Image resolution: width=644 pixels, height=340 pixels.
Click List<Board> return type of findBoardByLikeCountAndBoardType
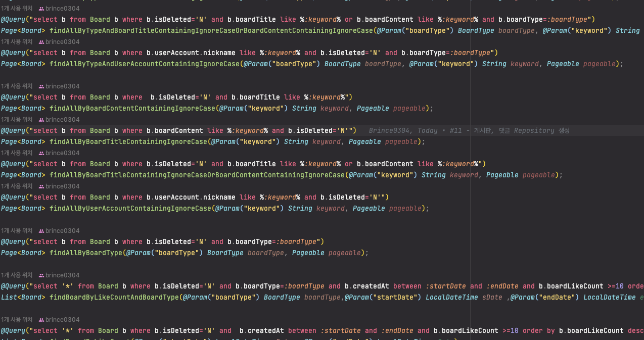[23, 298]
